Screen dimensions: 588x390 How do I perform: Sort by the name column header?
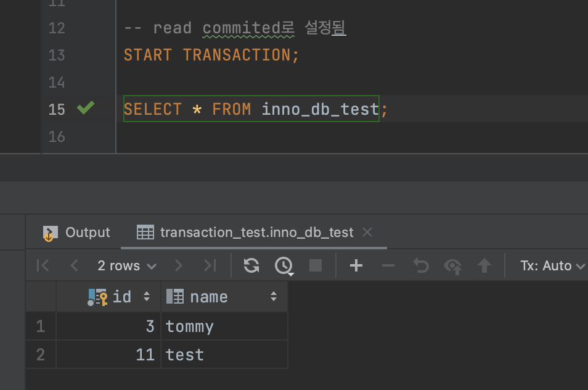coord(210,297)
